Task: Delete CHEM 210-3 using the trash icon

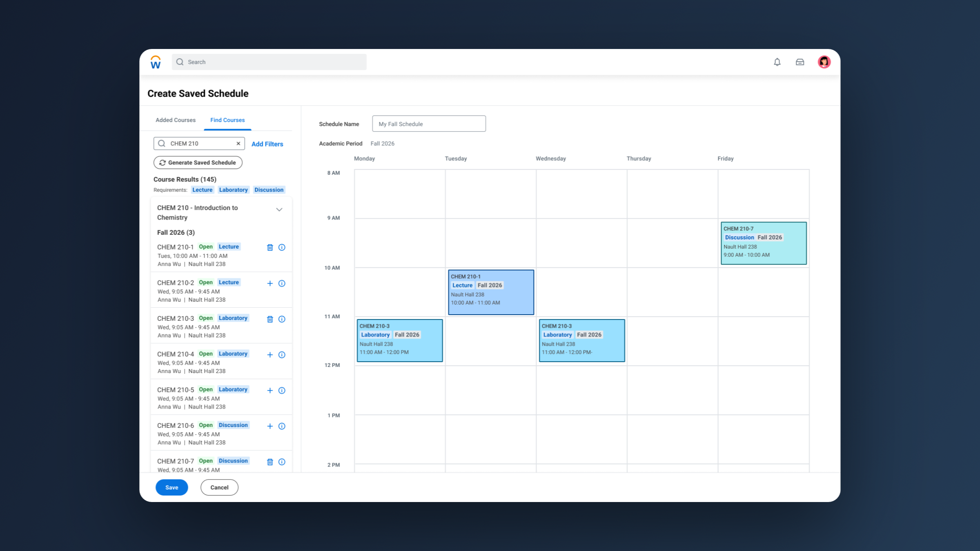Action: (270, 319)
